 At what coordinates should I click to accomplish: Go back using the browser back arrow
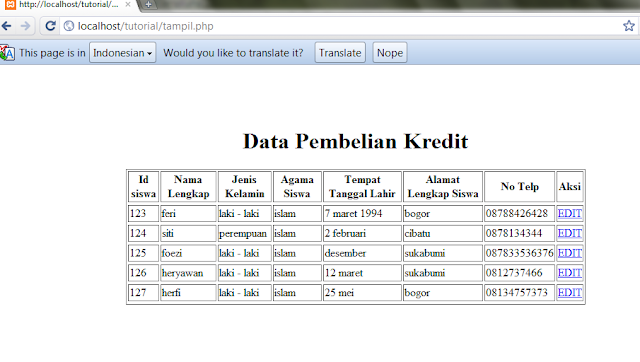click(7, 26)
